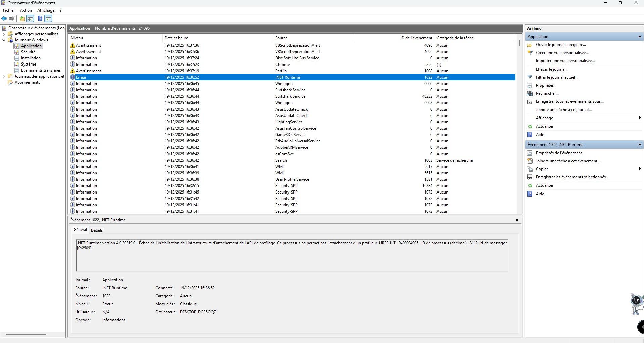The height and width of the screenshot is (343, 644).
Task: Collapse the Journaux Windows tree node
Action: (x=4, y=40)
